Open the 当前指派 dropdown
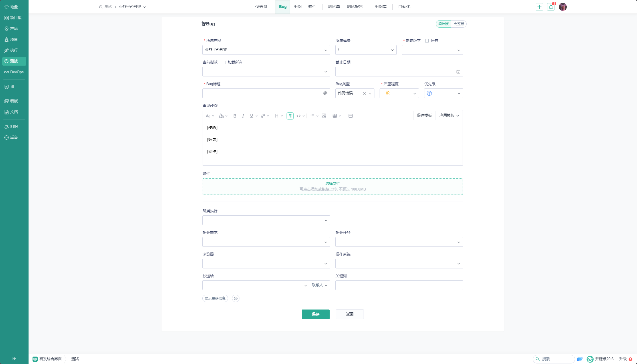Viewport: 637px width, 364px height. click(266, 72)
